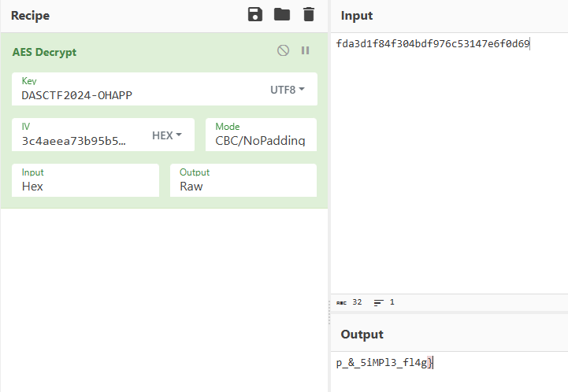Open the IV HEX format dropdown

(x=166, y=135)
